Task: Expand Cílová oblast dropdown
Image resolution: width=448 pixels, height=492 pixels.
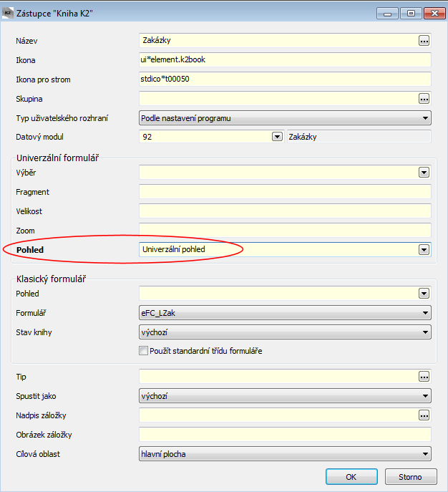Action: [424, 453]
